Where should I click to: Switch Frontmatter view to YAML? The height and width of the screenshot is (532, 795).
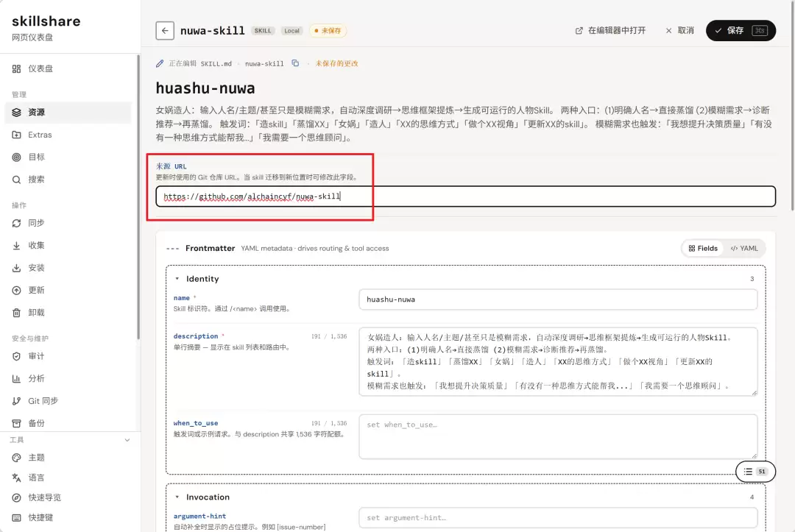click(743, 248)
